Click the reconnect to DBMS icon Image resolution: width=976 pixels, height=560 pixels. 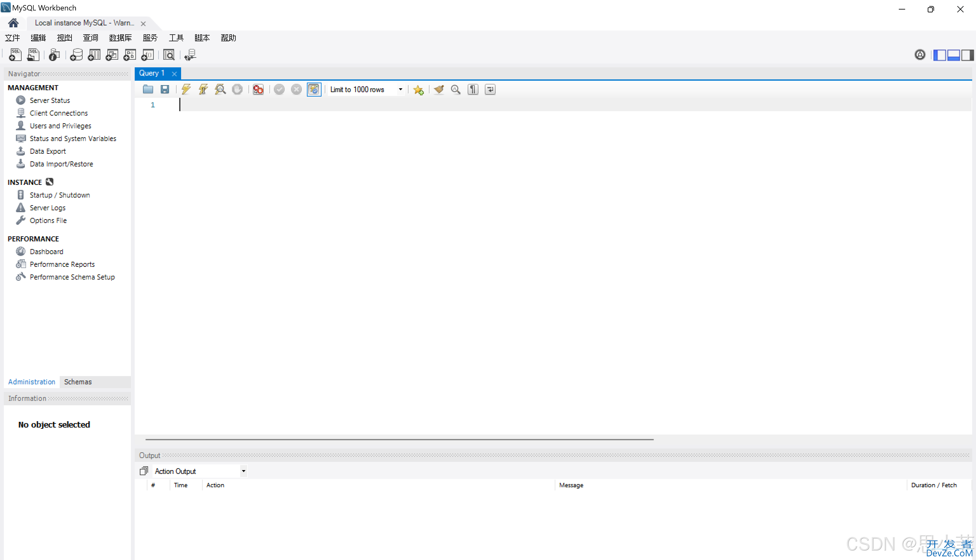[x=190, y=55]
